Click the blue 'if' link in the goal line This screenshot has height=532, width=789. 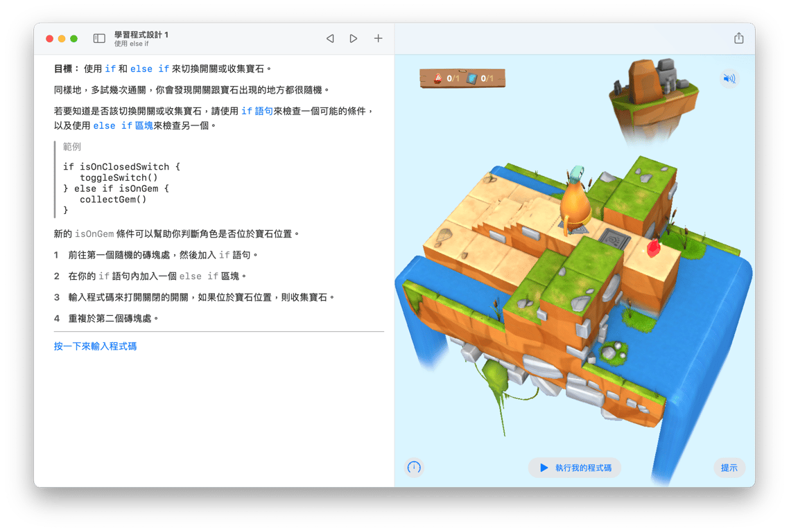click(x=110, y=69)
